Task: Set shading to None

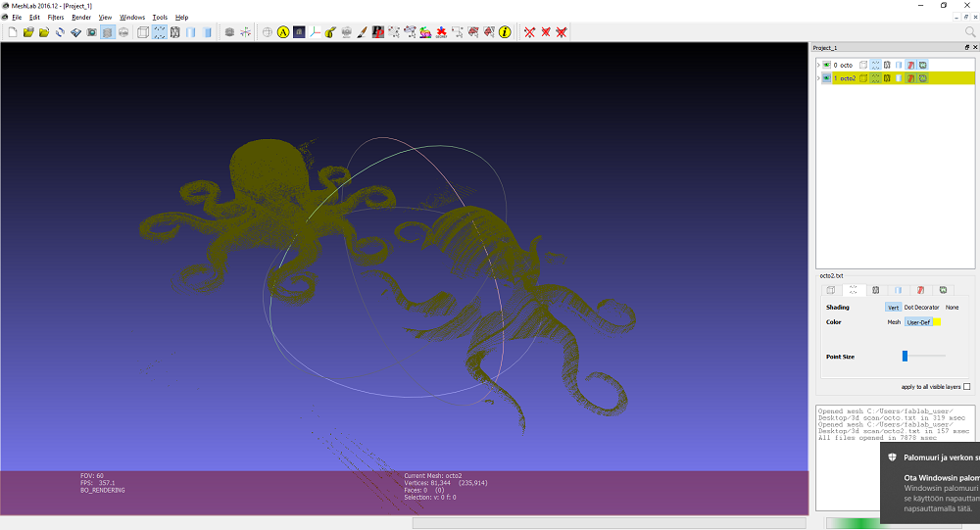Action: point(952,307)
